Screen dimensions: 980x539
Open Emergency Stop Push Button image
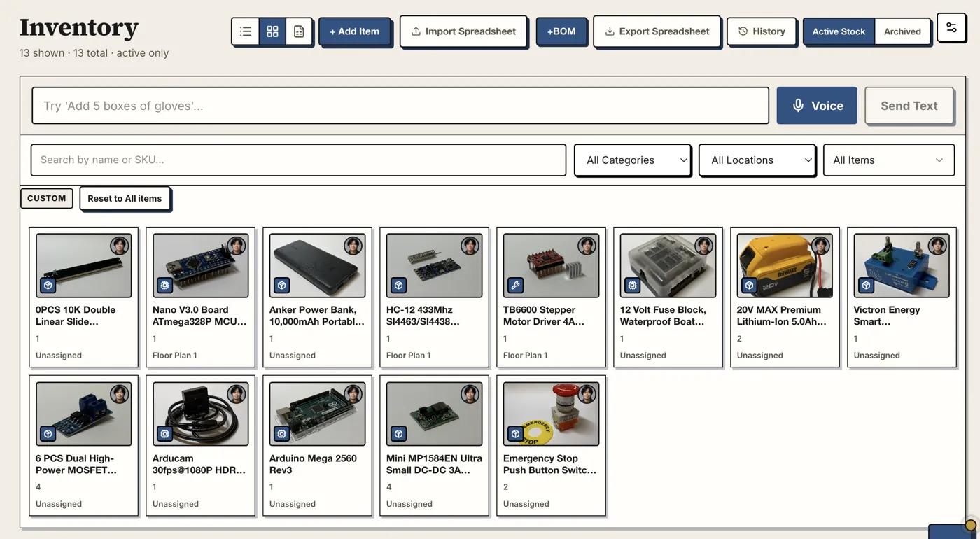point(551,414)
